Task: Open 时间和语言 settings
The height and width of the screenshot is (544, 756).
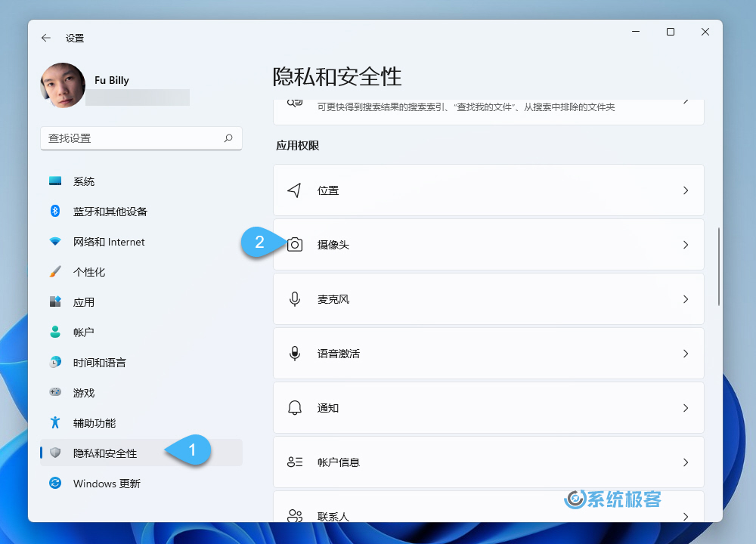Action: (141, 363)
